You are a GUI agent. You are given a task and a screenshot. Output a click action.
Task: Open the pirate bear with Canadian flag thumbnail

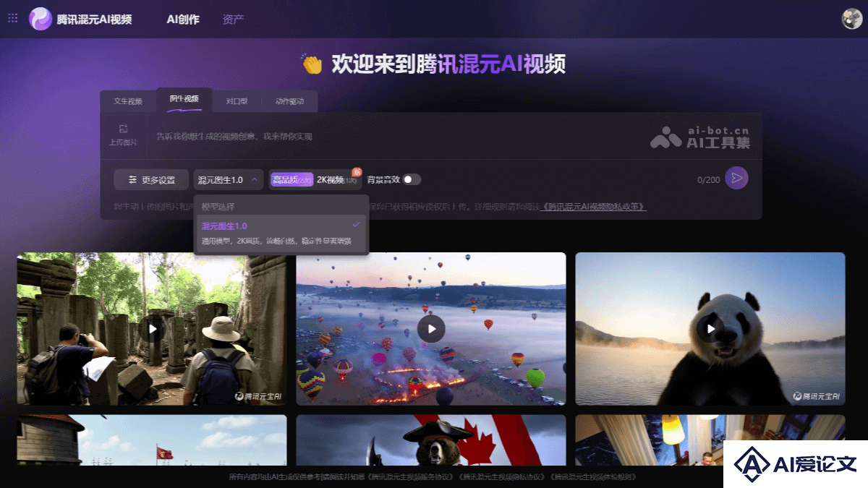[431, 440]
